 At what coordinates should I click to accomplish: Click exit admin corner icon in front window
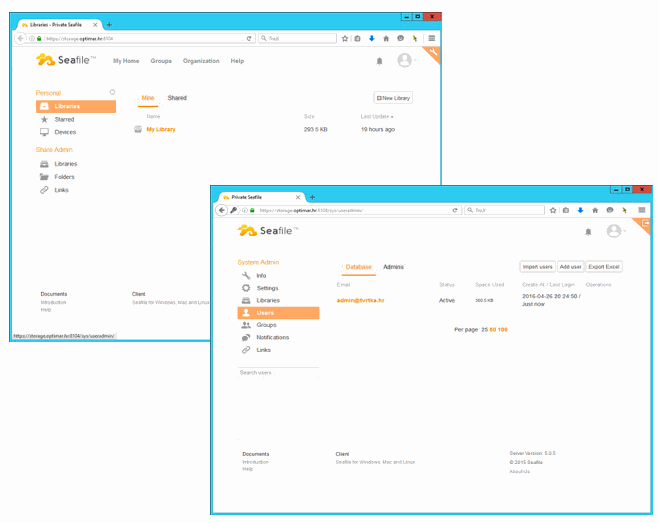tap(646, 224)
